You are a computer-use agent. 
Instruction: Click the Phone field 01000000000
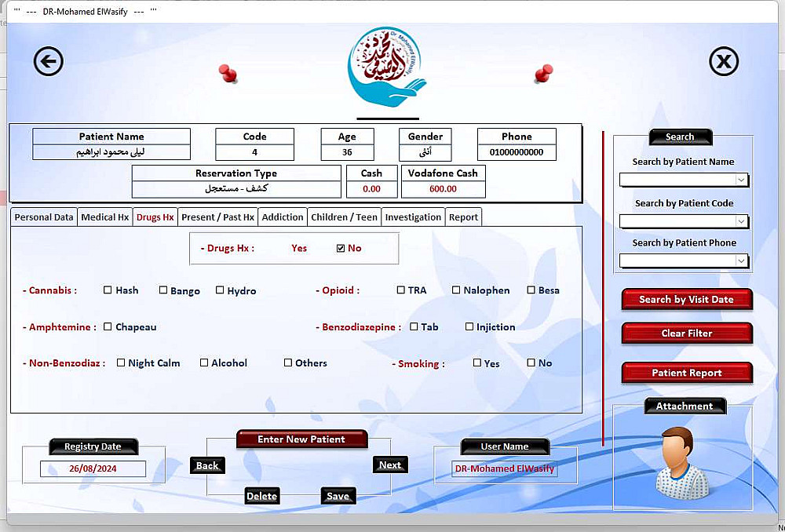coord(517,152)
